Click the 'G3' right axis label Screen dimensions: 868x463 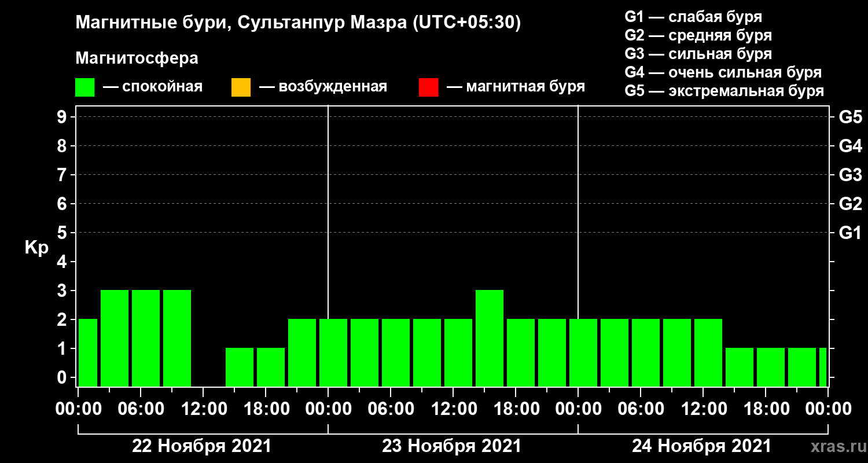(851, 175)
